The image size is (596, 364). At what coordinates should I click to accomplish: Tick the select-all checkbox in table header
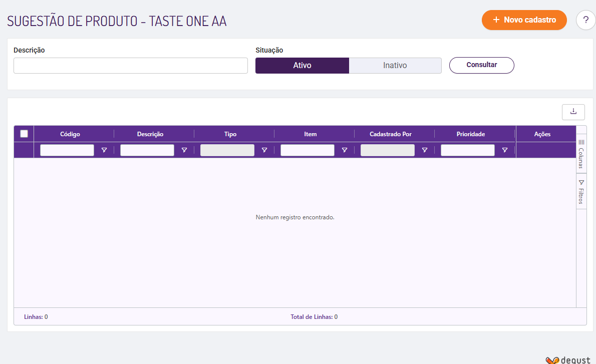pyautogui.click(x=24, y=134)
